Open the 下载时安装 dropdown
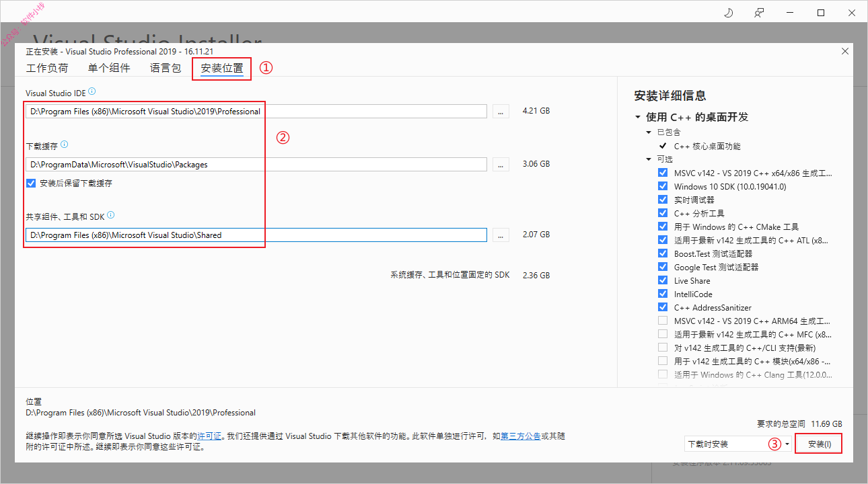The width and height of the screenshot is (868, 484). (737, 444)
